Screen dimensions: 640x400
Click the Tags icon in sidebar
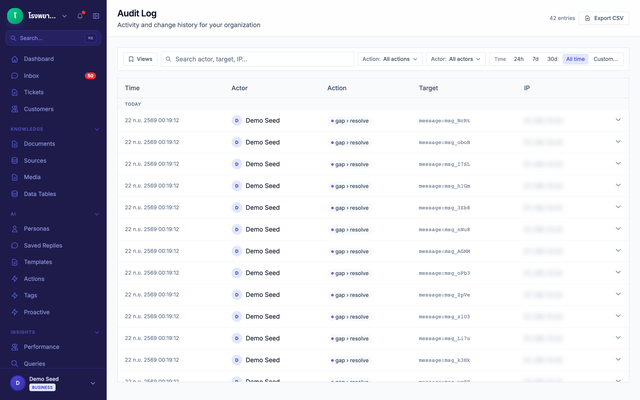click(15, 295)
